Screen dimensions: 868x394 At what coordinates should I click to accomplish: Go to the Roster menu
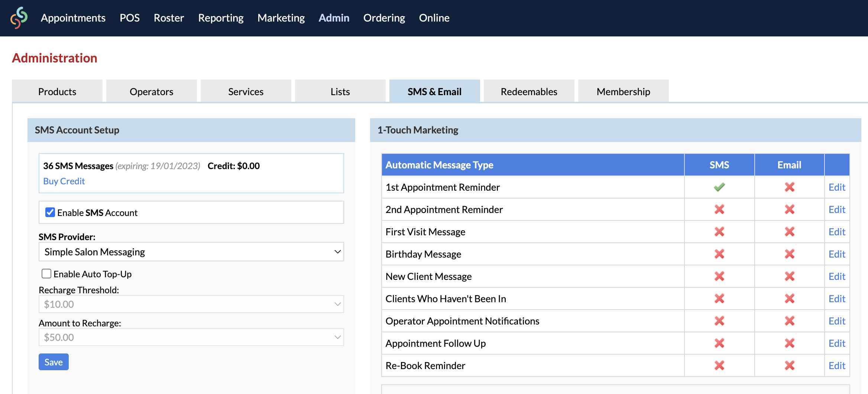169,18
